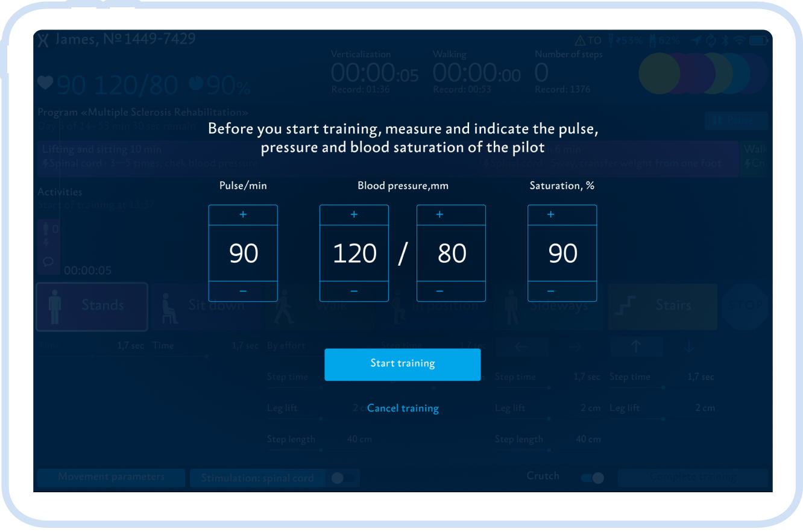803x532 pixels.
Task: Increase the Pulse/min value with plus
Action: (x=243, y=215)
